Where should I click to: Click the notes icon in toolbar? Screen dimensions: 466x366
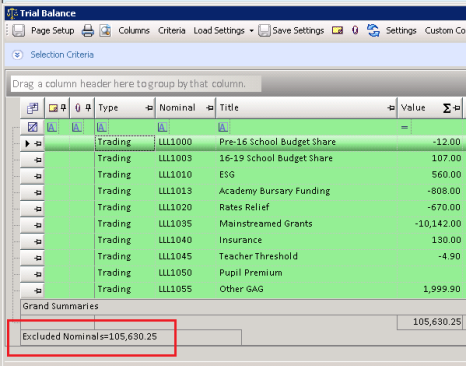click(x=337, y=31)
